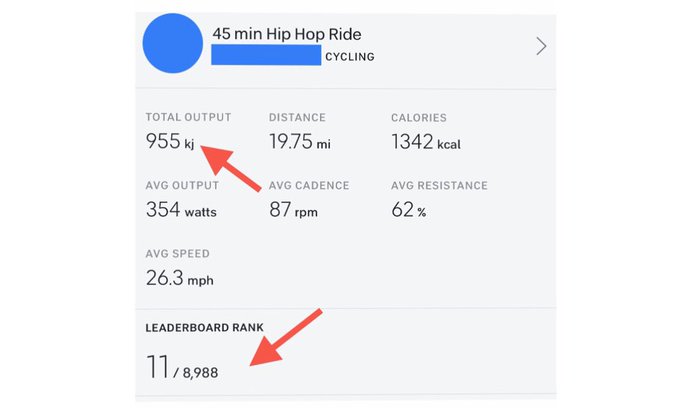Open the blue circular profile avatar
The image size is (680, 408).
coord(173,43)
